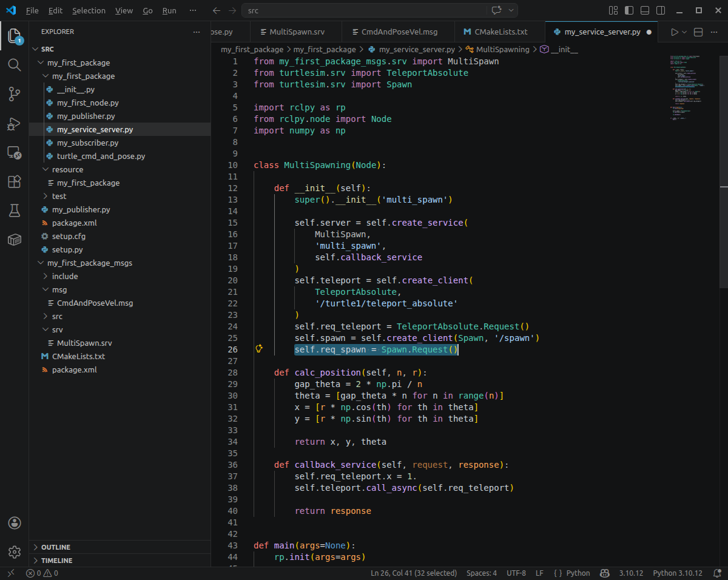Open Explorer views and more actions ellipsis
This screenshot has width=728, height=580.
(196, 32)
